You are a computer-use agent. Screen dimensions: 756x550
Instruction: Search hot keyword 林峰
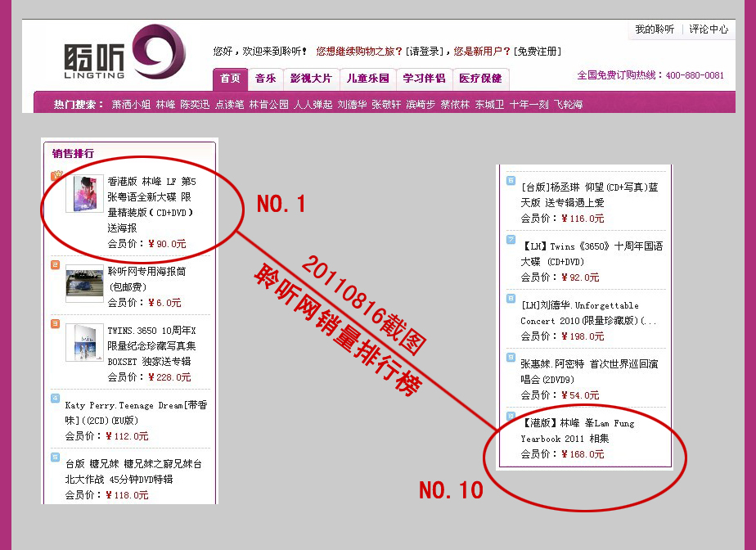166,104
